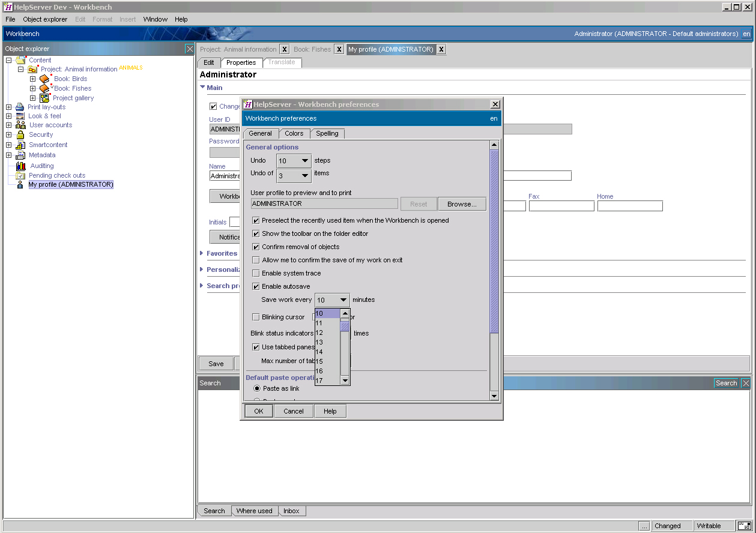Switch to the Spelling tab in preferences
Viewport: 756px width, 533px height.
(327, 133)
